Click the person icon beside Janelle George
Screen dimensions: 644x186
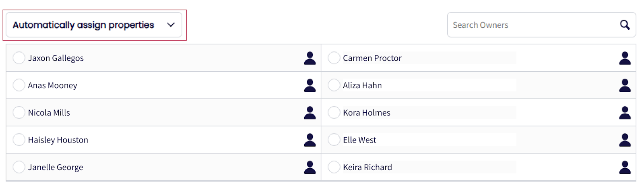[310, 167]
